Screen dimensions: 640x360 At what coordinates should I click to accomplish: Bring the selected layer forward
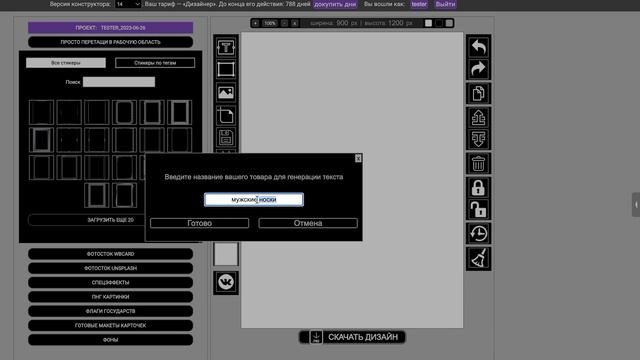[478, 118]
